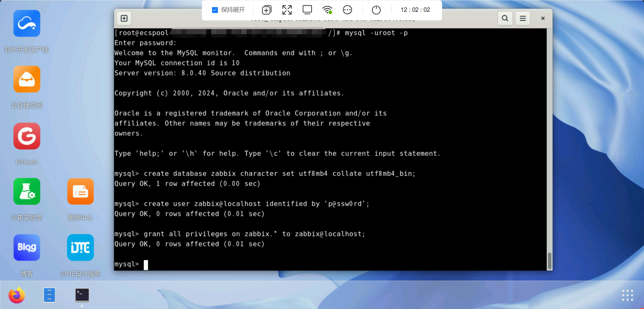This screenshot has width=644, height=309.
Task: Click the 'Enter password:' line
Action: coord(145,43)
